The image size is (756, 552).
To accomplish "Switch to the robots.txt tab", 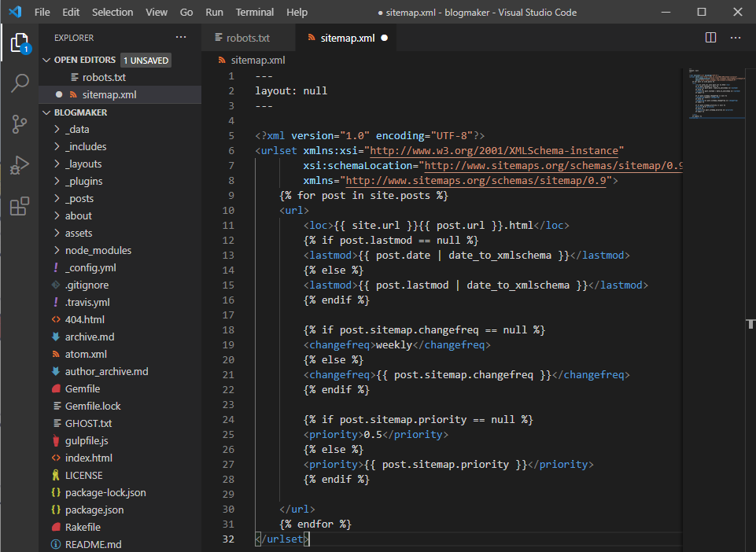I will click(x=249, y=38).
